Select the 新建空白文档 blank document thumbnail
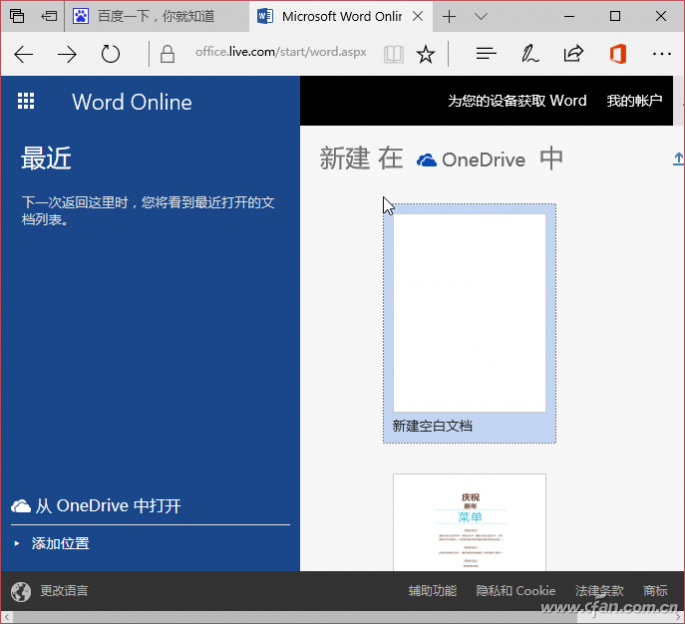685x624 pixels. (x=469, y=323)
